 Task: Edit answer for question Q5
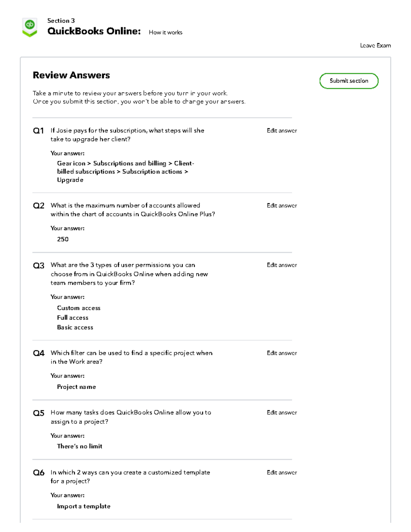pos(282,413)
